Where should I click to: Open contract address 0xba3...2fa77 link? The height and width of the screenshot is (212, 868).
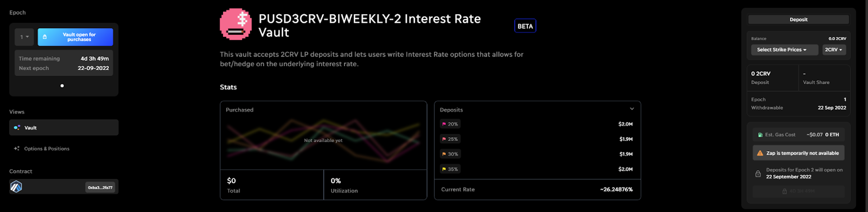click(100, 188)
